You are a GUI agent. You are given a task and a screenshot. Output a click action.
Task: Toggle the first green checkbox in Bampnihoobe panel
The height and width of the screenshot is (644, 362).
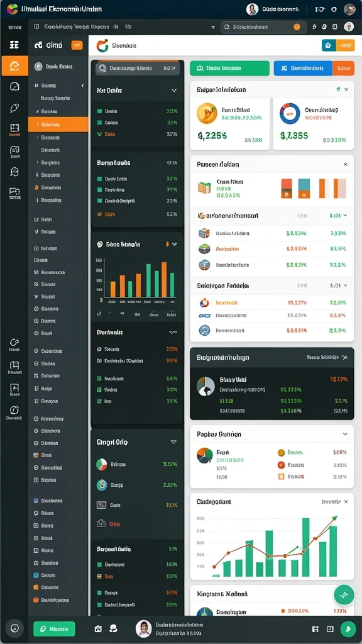coord(99,179)
